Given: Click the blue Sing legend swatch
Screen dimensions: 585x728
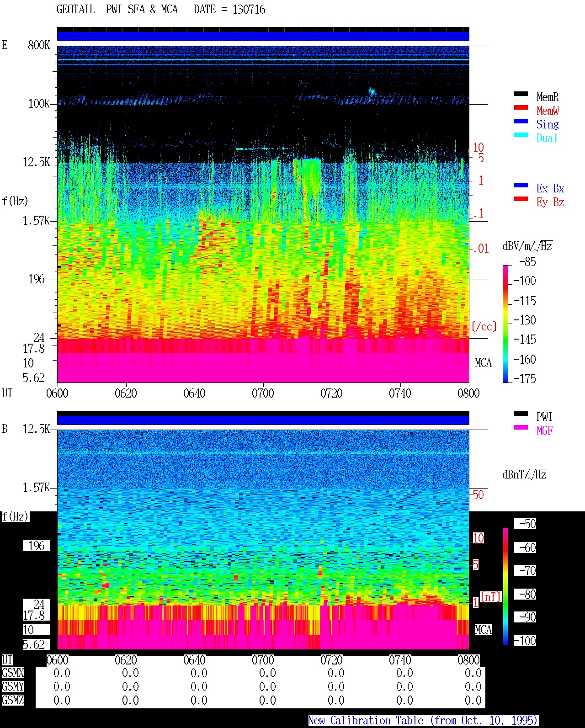Looking at the screenshot, I should coord(521,121).
